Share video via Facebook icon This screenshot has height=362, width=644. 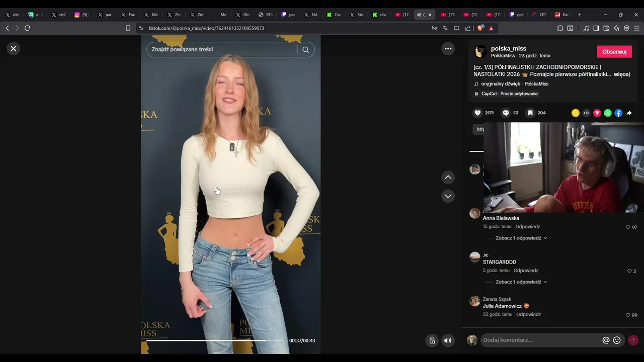pos(618,113)
